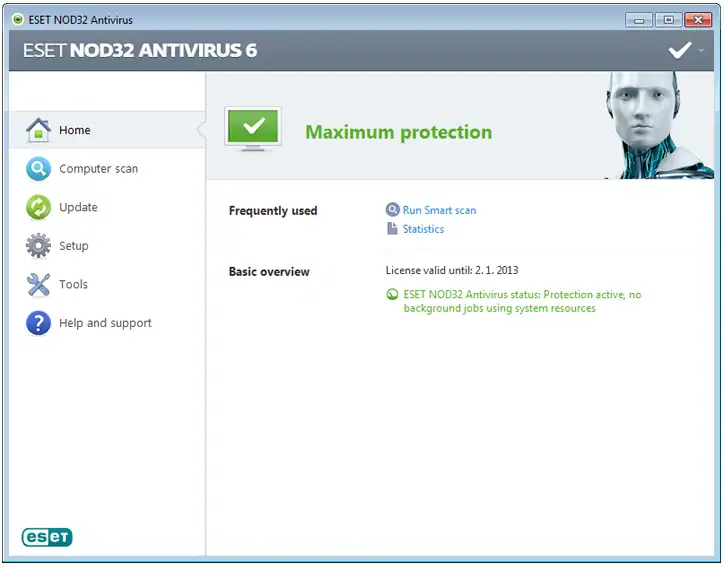Viewport: 724px width, 567px height.
Task: Click the Tools wrench icon
Action: pos(38,285)
